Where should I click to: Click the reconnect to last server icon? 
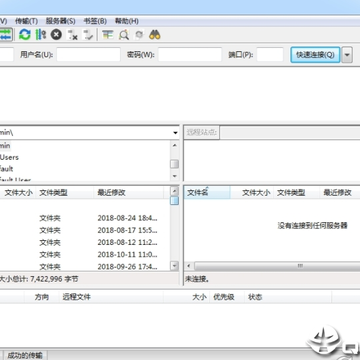pyautogui.click(x=88, y=35)
